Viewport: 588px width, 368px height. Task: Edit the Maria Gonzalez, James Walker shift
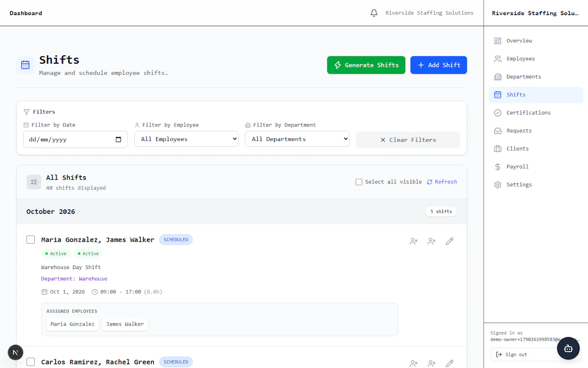click(449, 241)
